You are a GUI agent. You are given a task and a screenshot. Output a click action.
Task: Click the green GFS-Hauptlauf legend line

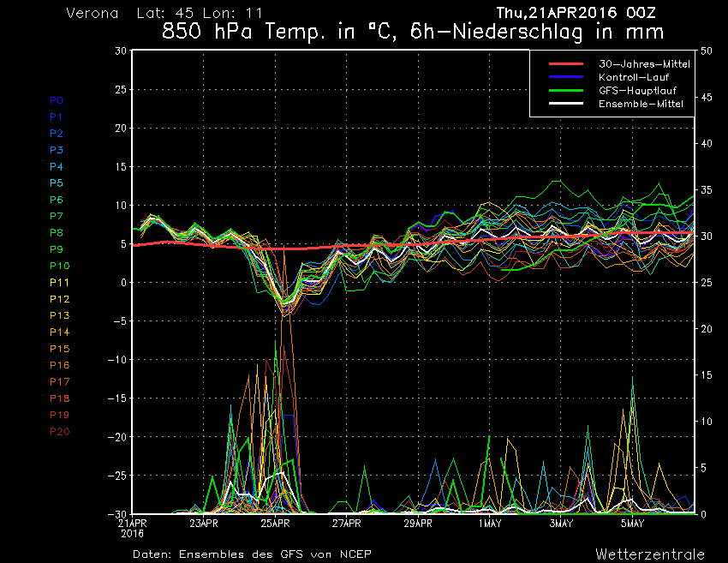point(565,90)
